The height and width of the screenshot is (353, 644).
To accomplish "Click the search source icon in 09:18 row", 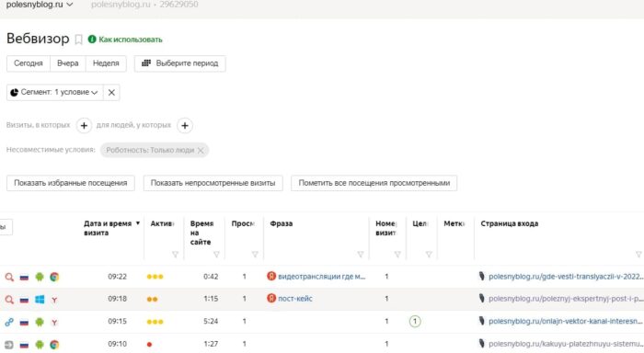I will point(9,300).
